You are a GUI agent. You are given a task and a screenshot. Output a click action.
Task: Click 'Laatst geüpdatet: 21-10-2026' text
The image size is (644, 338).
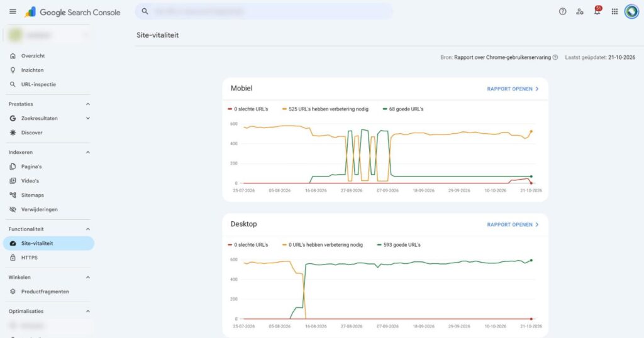pos(600,57)
